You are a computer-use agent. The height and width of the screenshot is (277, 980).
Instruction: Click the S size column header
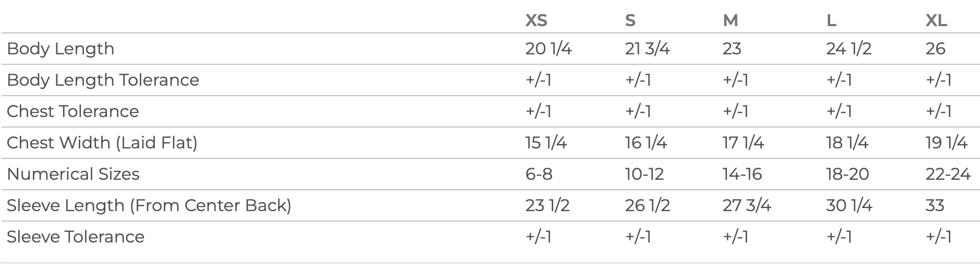click(630, 20)
